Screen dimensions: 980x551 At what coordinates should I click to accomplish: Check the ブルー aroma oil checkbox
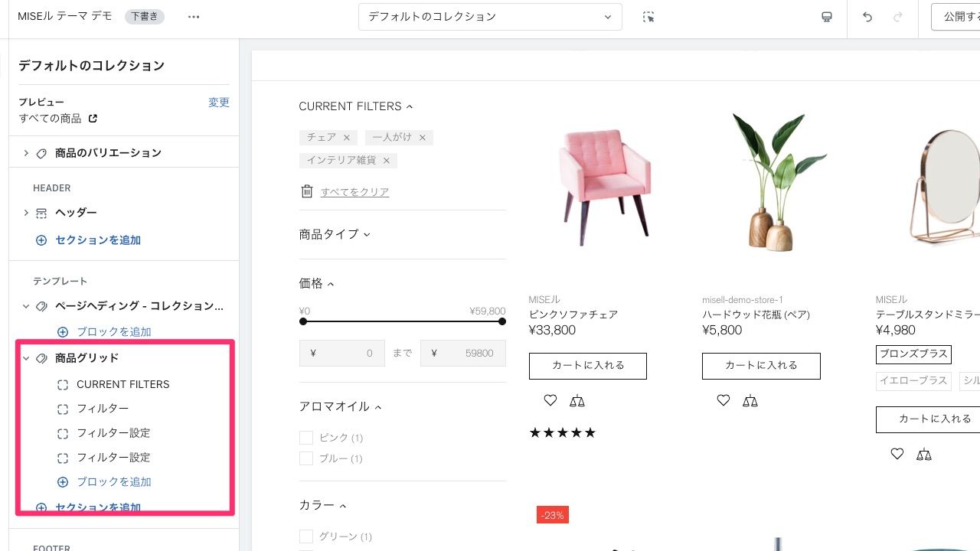306,458
